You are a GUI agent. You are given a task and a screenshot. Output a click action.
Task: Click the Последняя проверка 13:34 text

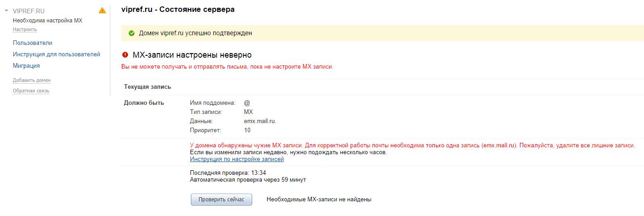coord(227,173)
